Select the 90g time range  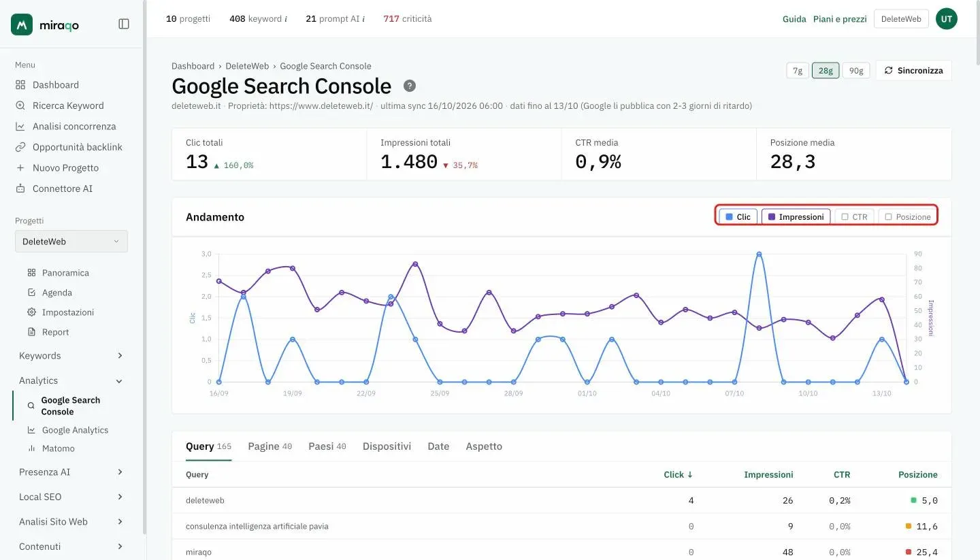point(856,71)
